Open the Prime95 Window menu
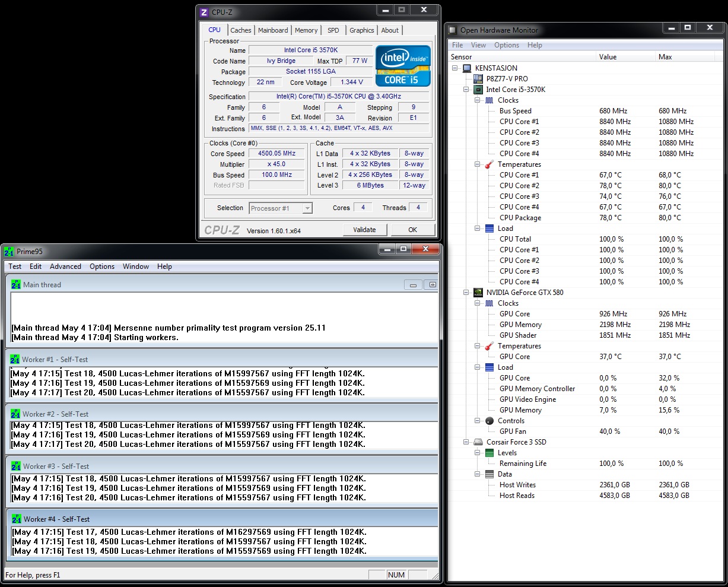 coord(136,266)
